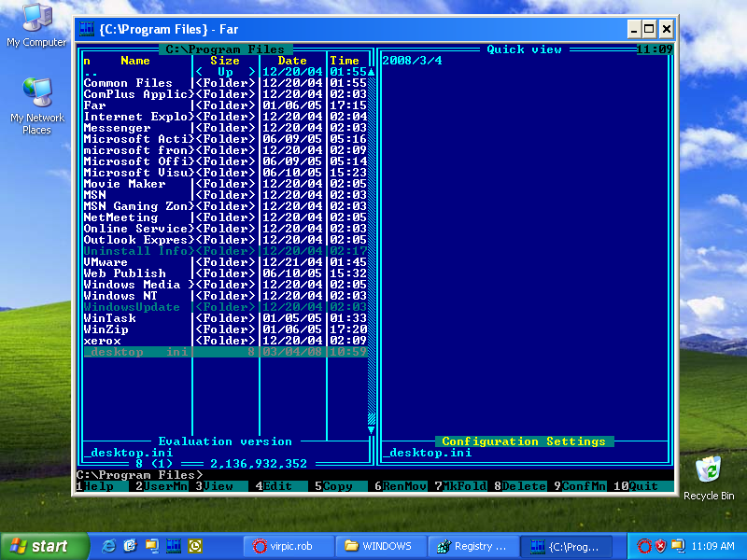
Task: Click F2 UserMn in the key bar
Action: [162, 486]
